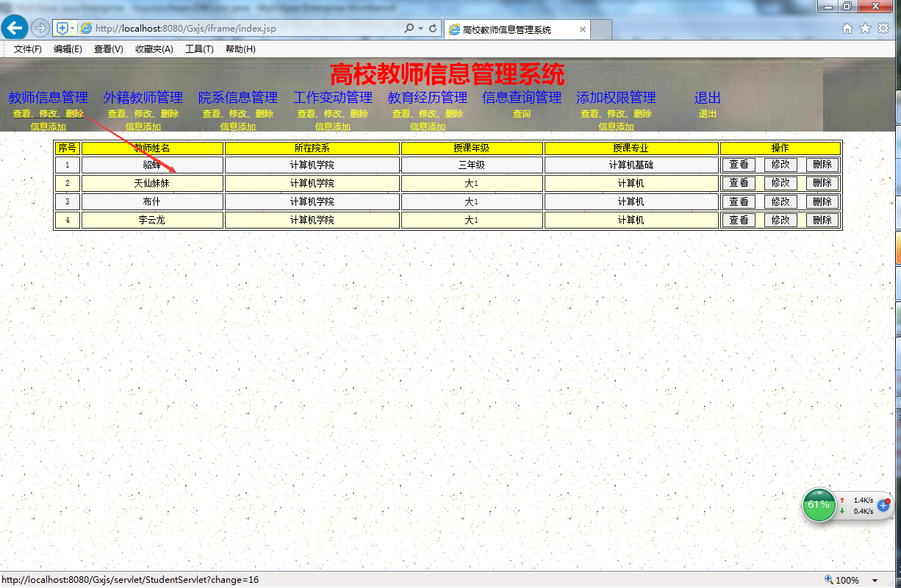Image resolution: width=901 pixels, height=588 pixels.
Task: Open the 100% zoom level dropdown arrow
Action: pos(875,580)
